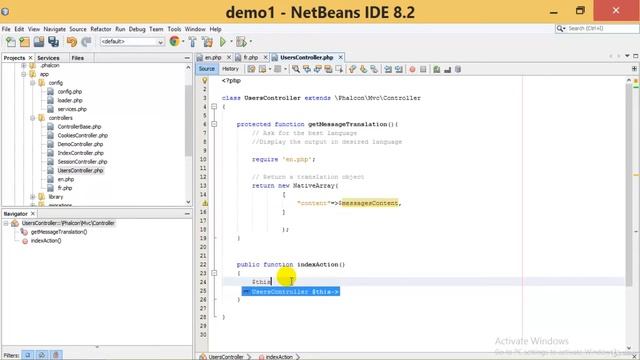This screenshot has height=360, width=640.
Task: Collapse the app folder node
Action: [24, 74]
